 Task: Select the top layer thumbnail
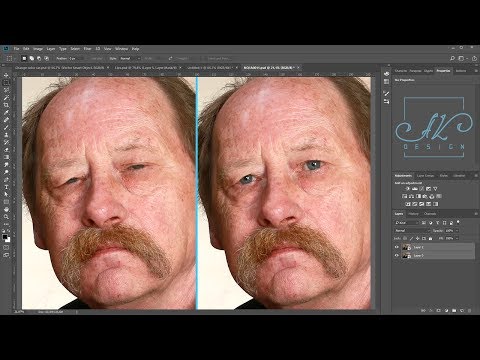click(x=406, y=247)
